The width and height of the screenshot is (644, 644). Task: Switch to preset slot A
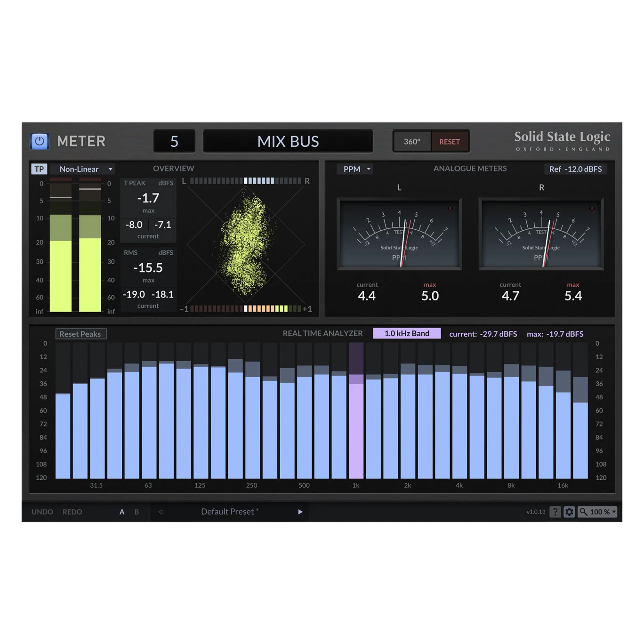click(122, 512)
